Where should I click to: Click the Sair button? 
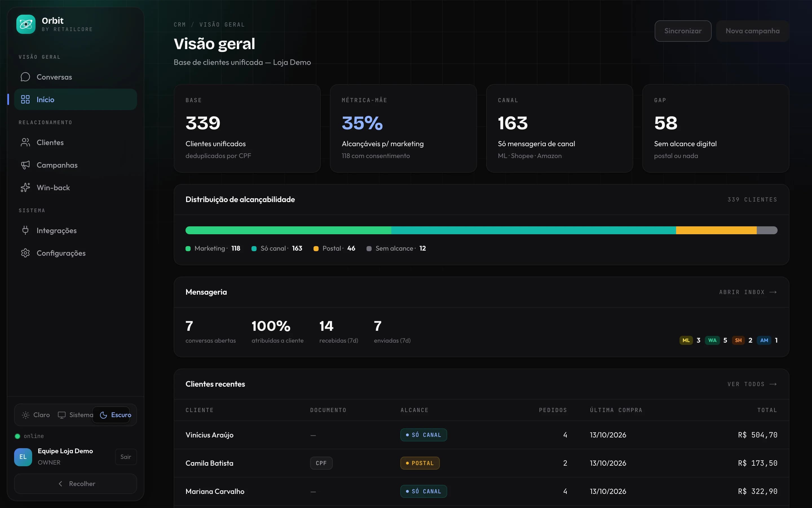126,457
